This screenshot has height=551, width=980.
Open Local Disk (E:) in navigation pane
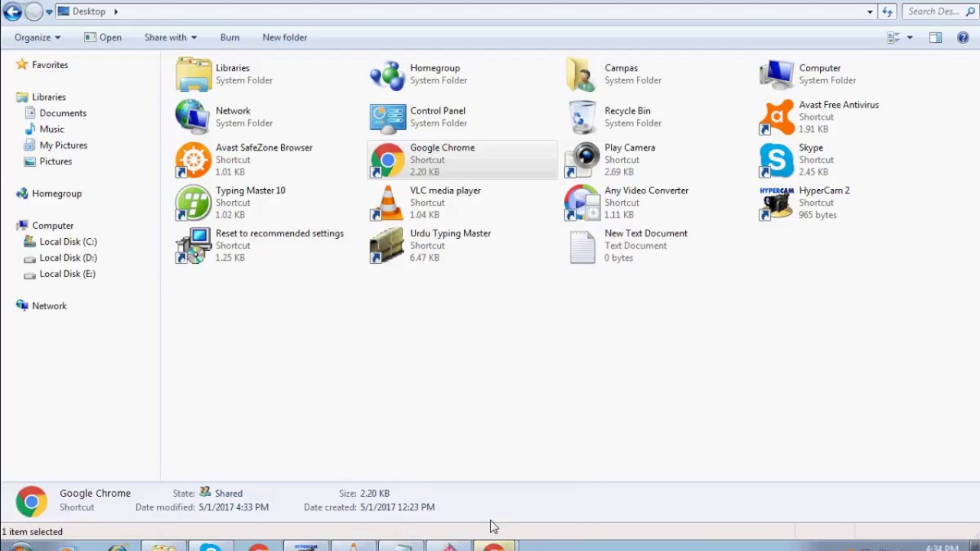[67, 274]
